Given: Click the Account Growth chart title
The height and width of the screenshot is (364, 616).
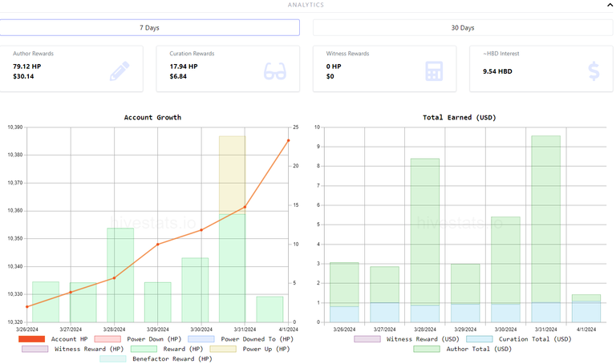Looking at the screenshot, I should [152, 117].
